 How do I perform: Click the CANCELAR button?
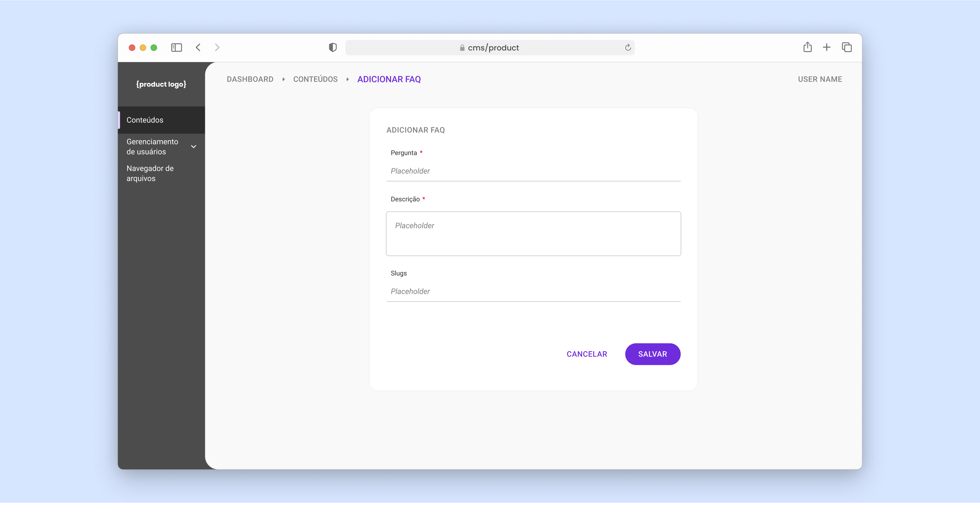(x=587, y=354)
